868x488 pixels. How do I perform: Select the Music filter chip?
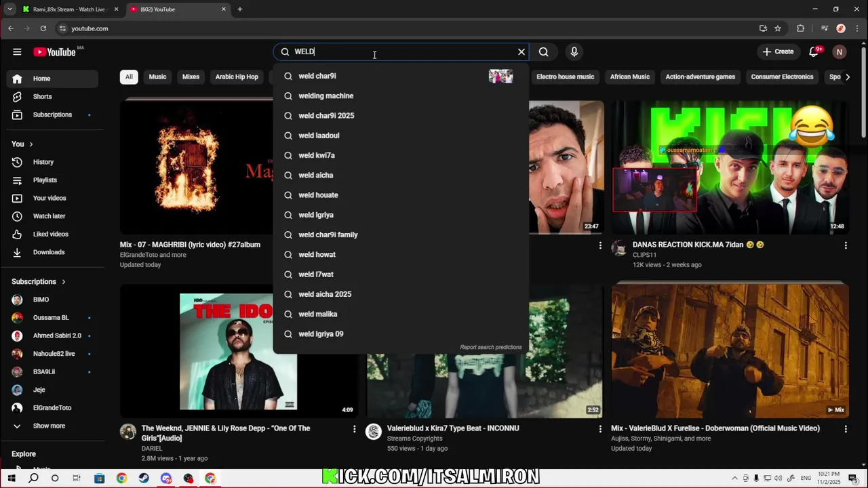(157, 77)
